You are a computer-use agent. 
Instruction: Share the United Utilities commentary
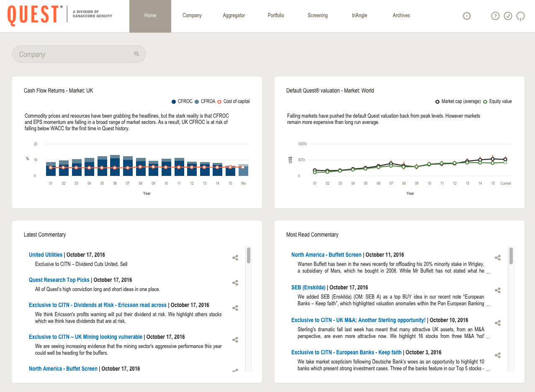click(235, 258)
